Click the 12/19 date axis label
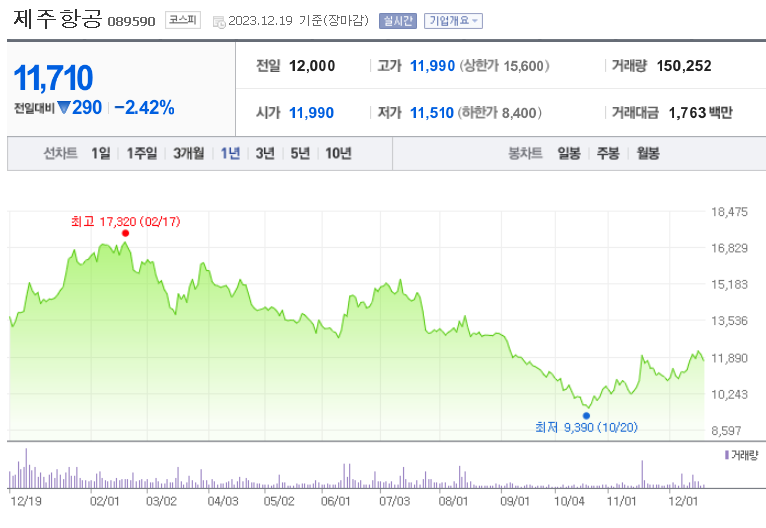 (x=26, y=501)
